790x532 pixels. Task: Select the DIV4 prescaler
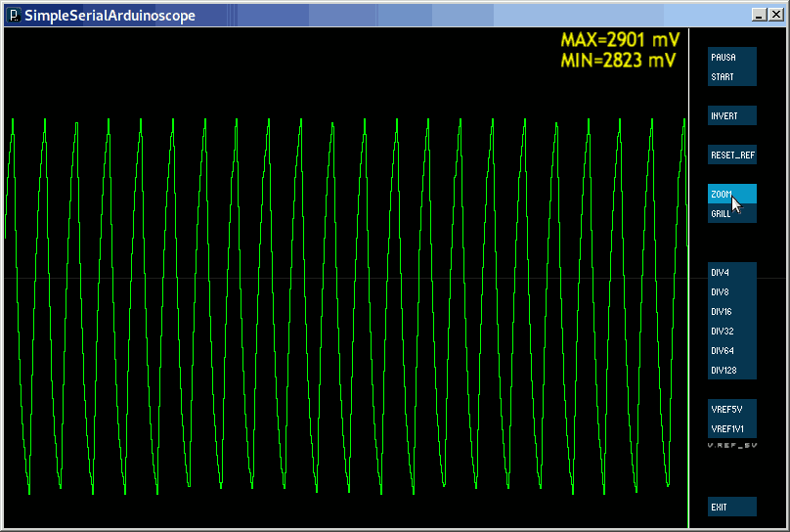click(x=731, y=272)
